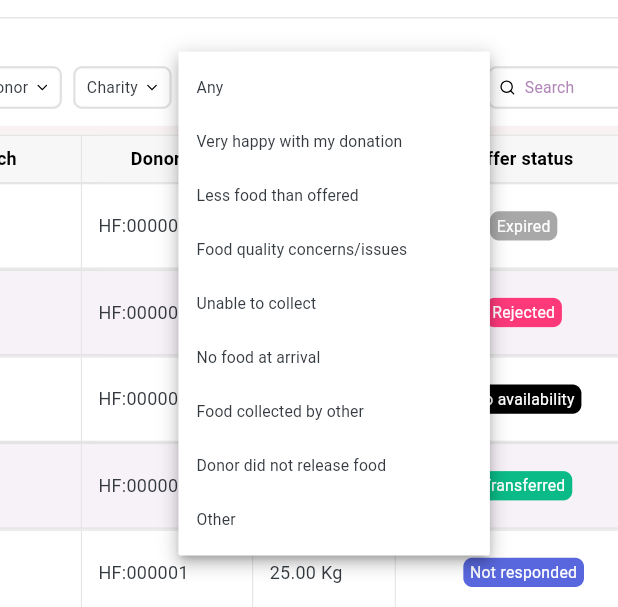
Task: Pick 'Donor did not release food'
Action: tap(291, 465)
